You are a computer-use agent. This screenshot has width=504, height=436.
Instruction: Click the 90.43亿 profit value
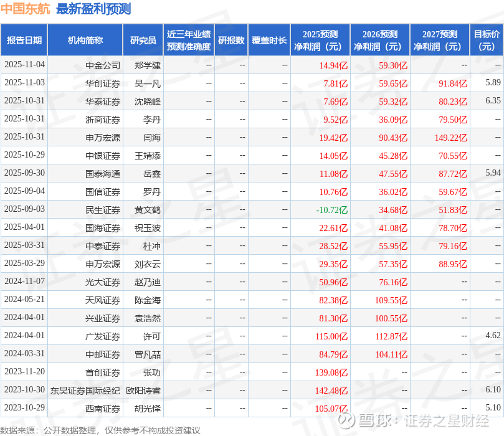pos(393,138)
